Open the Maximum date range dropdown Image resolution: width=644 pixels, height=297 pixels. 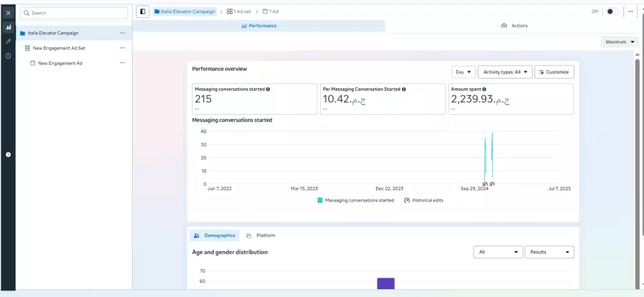(x=620, y=42)
